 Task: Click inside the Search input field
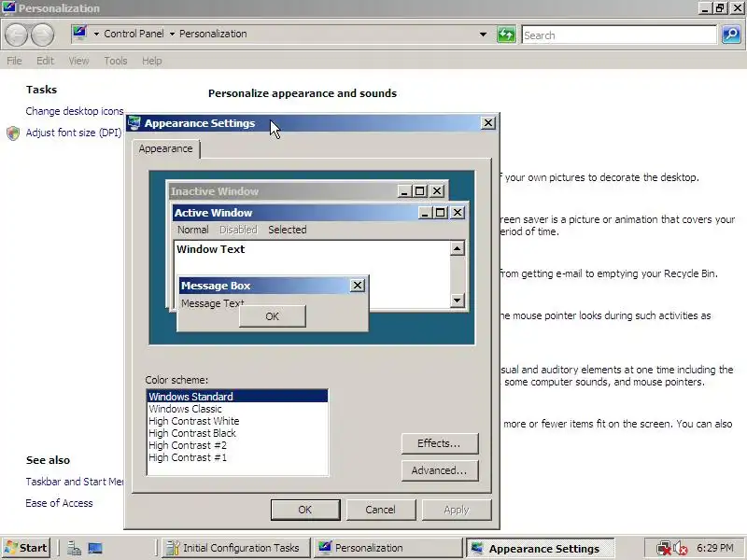point(619,35)
